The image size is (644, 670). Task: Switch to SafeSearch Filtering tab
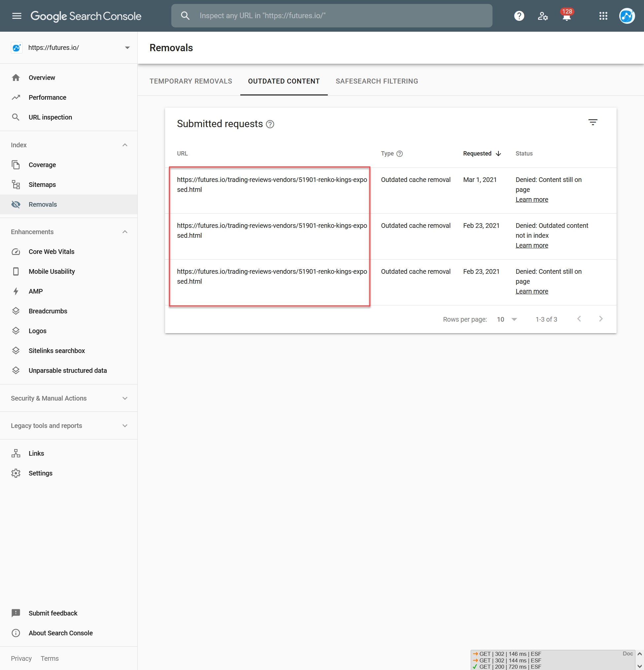coord(377,81)
